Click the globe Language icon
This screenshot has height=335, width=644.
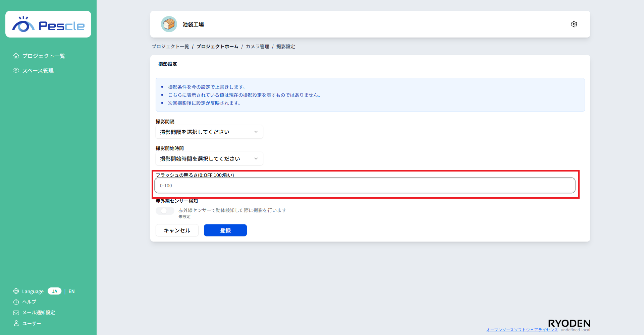(16, 291)
